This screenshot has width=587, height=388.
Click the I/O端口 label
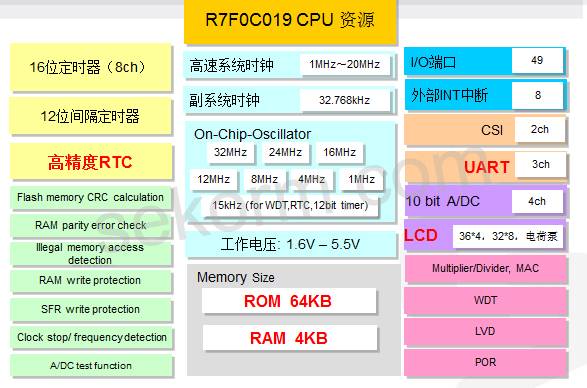(x=433, y=62)
